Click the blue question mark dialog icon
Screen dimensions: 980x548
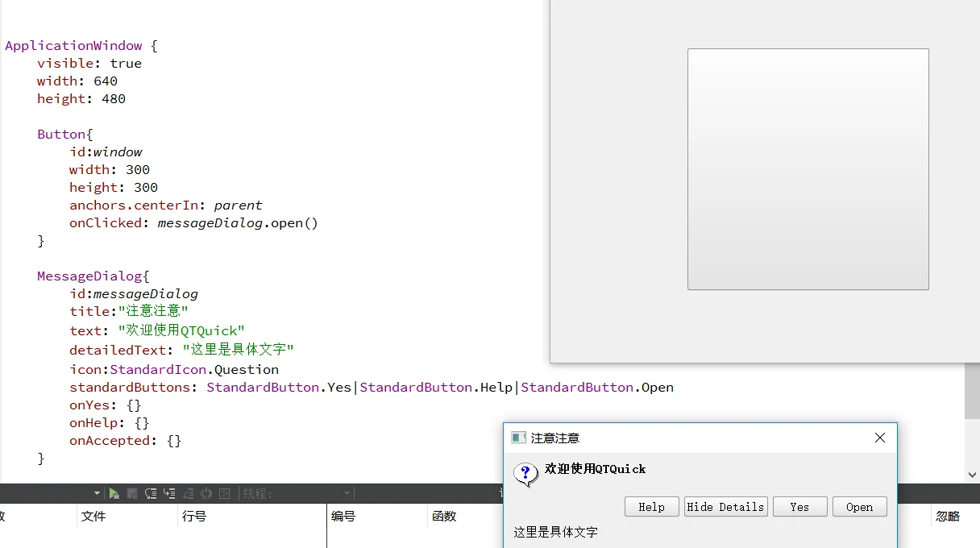pyautogui.click(x=525, y=474)
